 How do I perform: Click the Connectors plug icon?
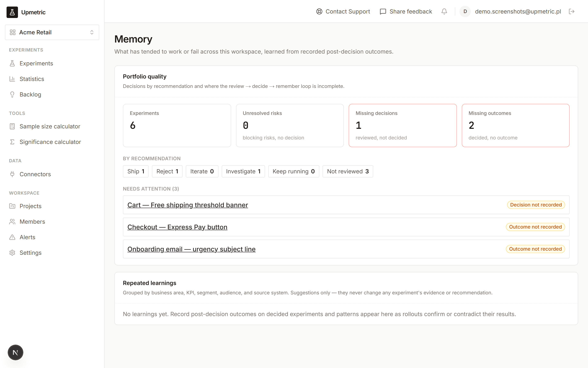[x=12, y=174]
